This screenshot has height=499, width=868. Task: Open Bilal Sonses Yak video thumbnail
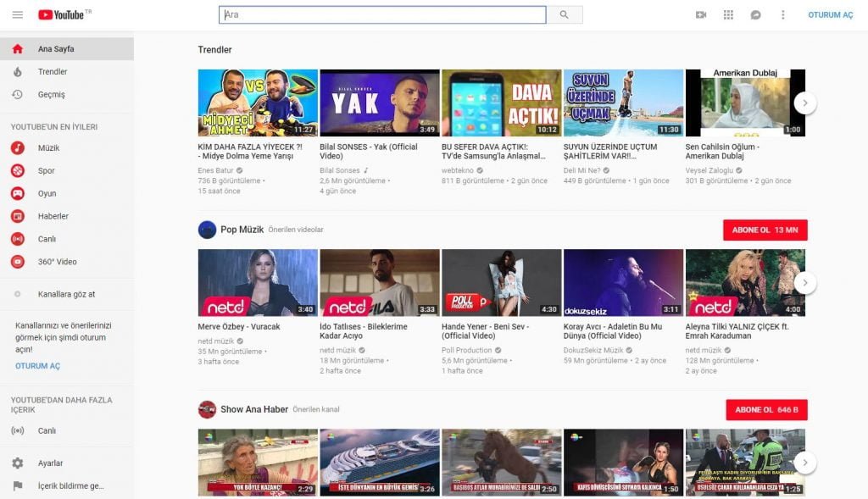379,103
